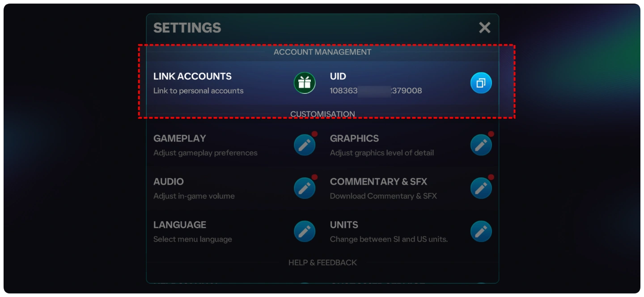This screenshot has width=644, height=297.
Task: Click the GAMEPLAY heading text
Action: 179,138
